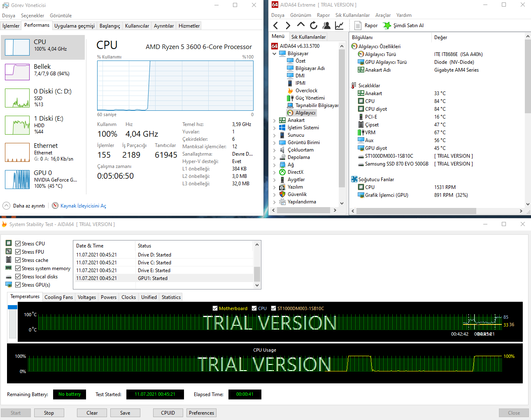Open the AIDA64 graph chart icon
This screenshot has height=420, width=531.
[x=339, y=26]
